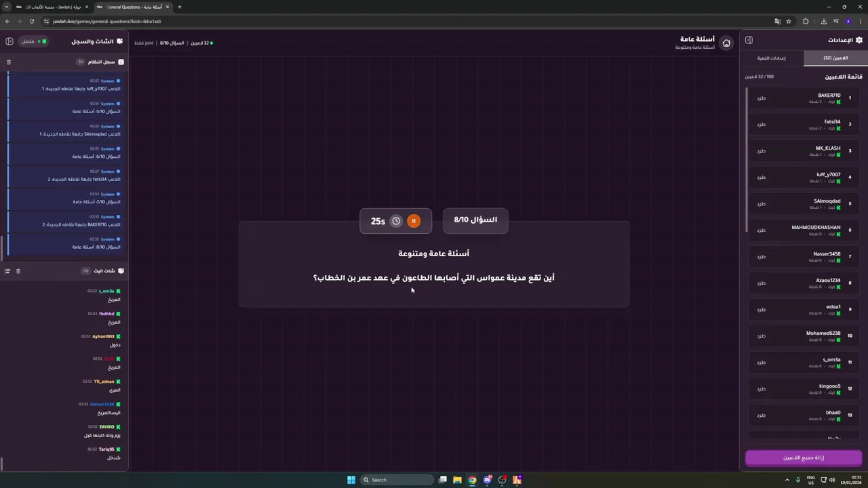Screen dimensions: 868x488
Task: Kick player Nasser3458
Action: [x=761, y=257]
